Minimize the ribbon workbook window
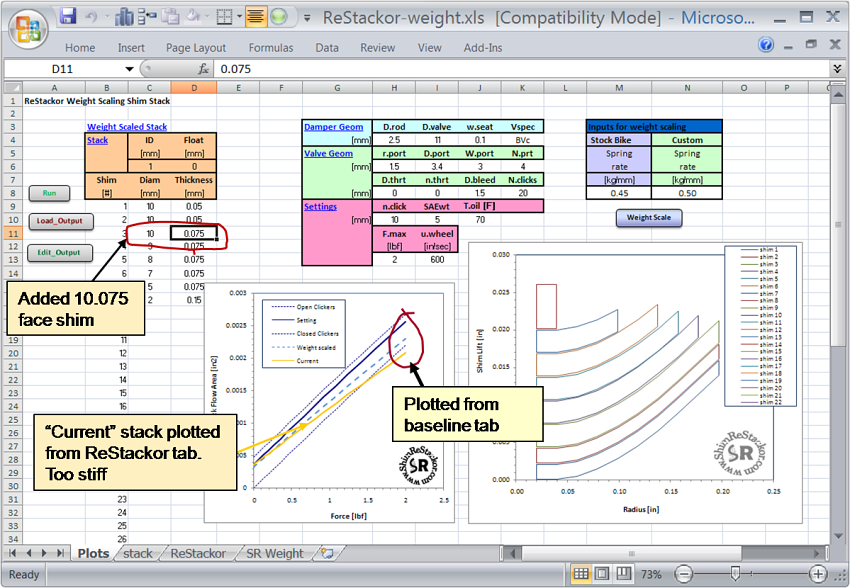The image size is (850, 588). 788,45
